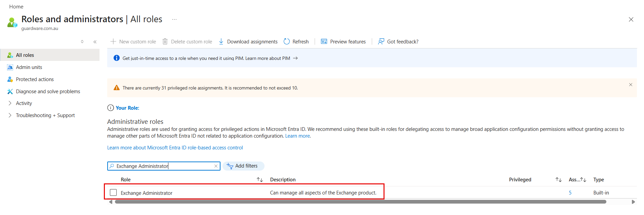Open Microsoft Entra ID role-based access control link
The height and width of the screenshot is (215, 644).
pyautogui.click(x=175, y=148)
